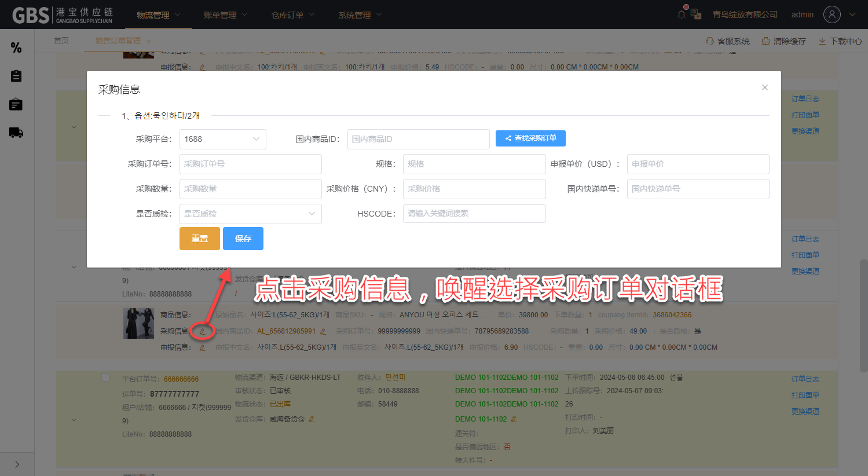
Task: Click the truck logistics icon in sidebar
Action: [x=16, y=133]
